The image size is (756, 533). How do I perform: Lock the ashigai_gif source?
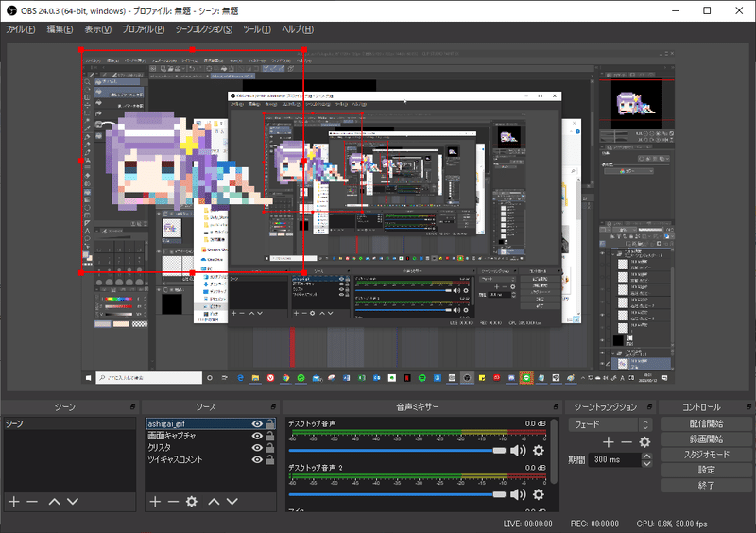[270, 424]
